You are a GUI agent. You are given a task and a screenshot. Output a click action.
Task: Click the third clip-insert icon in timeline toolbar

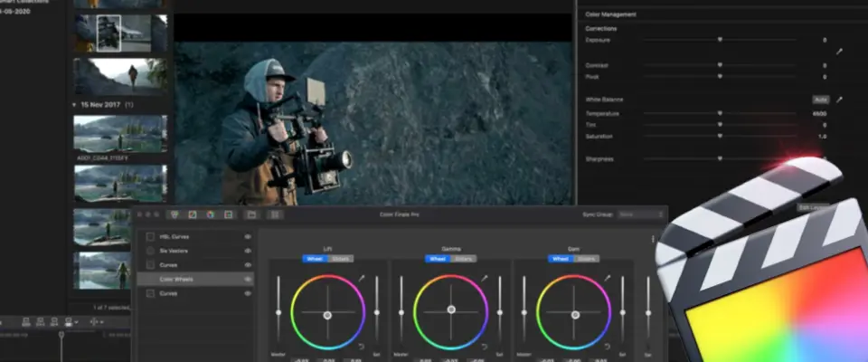(x=54, y=321)
